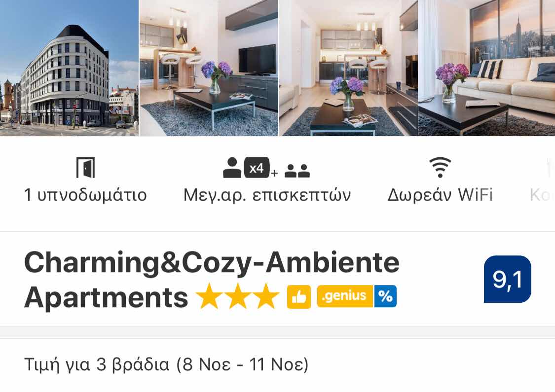
Task: Tap the .genius loyalty badge
Action: point(345,296)
